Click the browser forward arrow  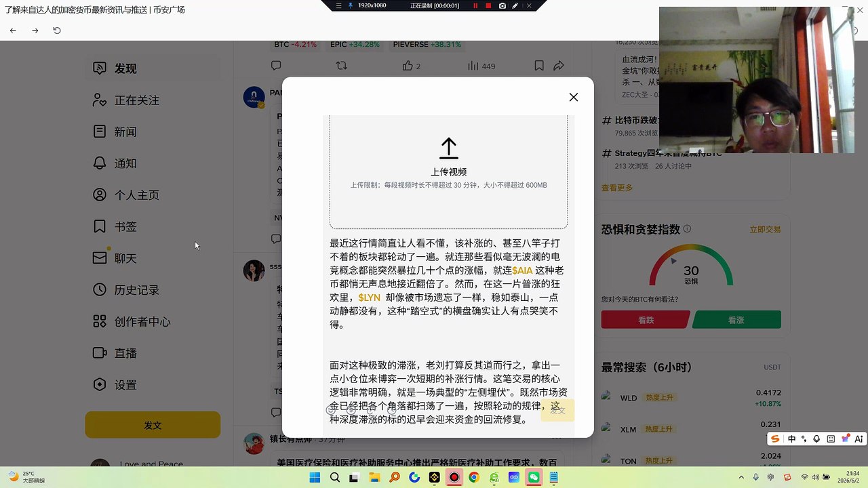tap(35, 30)
